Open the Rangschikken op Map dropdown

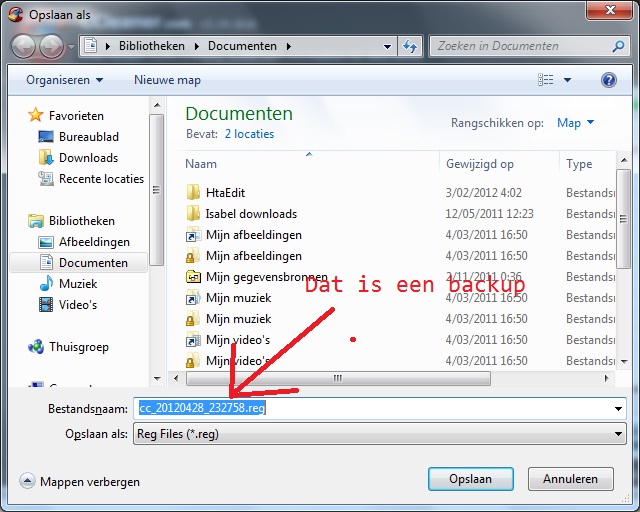click(x=576, y=122)
